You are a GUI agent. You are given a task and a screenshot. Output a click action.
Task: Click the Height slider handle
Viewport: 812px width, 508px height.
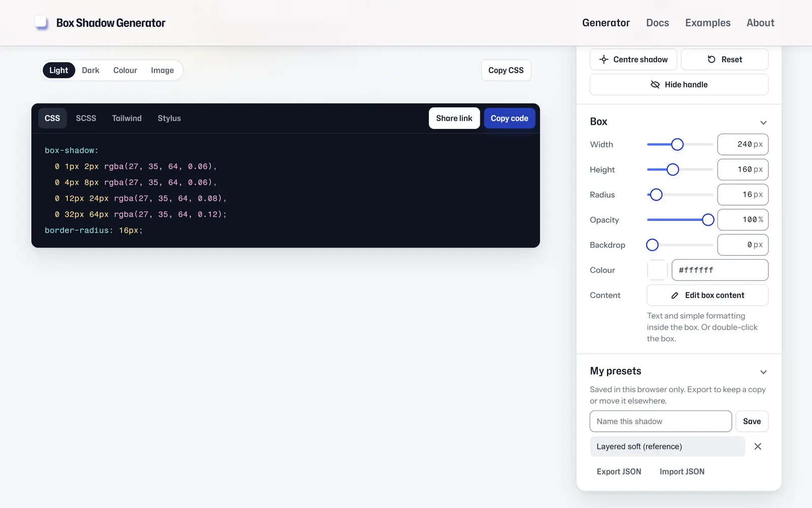pos(672,170)
